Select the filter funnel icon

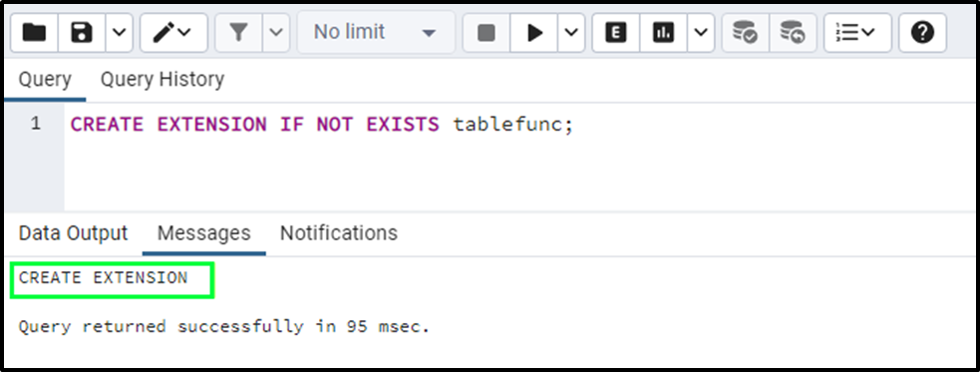click(238, 33)
